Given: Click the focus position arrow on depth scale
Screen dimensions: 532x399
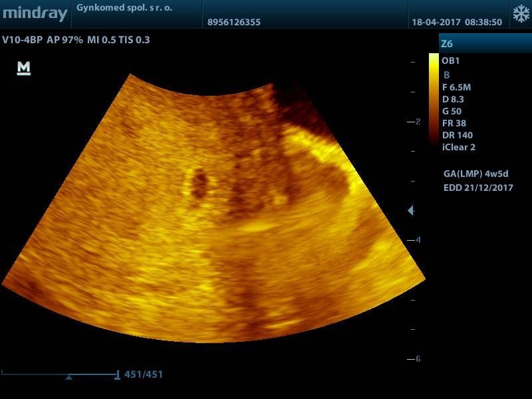Looking at the screenshot, I should 411,211.
